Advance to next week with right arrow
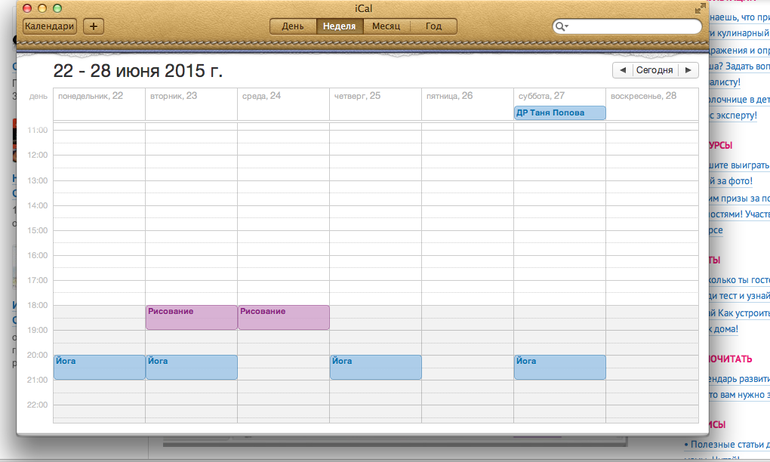Viewport: 770px width, 462px height. pyautogui.click(x=687, y=70)
